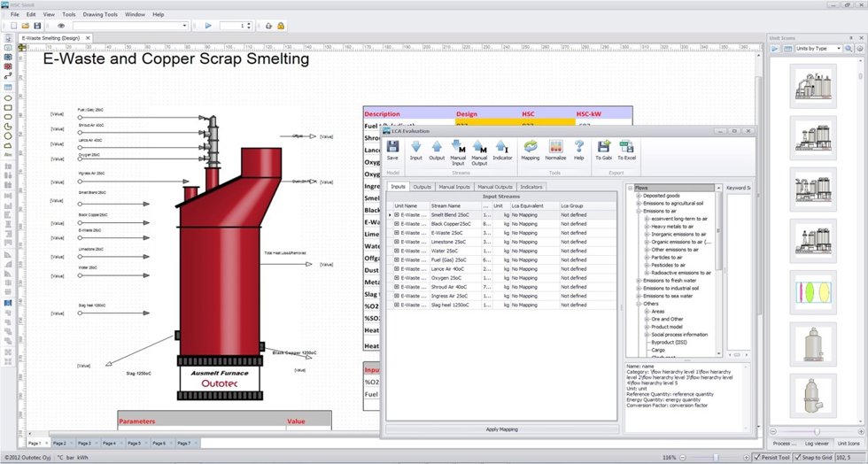The image size is (868, 464).
Task: Open the Window menu
Action: [135, 14]
